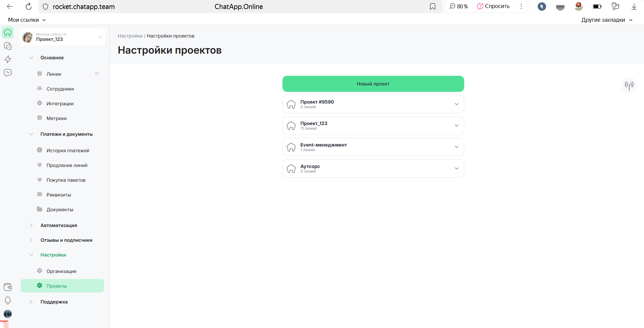Go to Организация settings item

pos(61,271)
